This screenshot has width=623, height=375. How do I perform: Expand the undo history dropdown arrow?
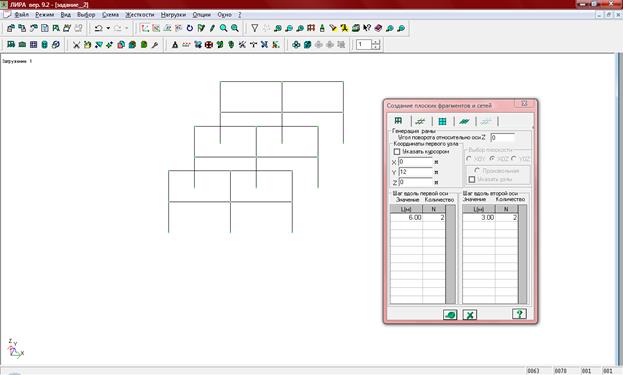[x=108, y=28]
